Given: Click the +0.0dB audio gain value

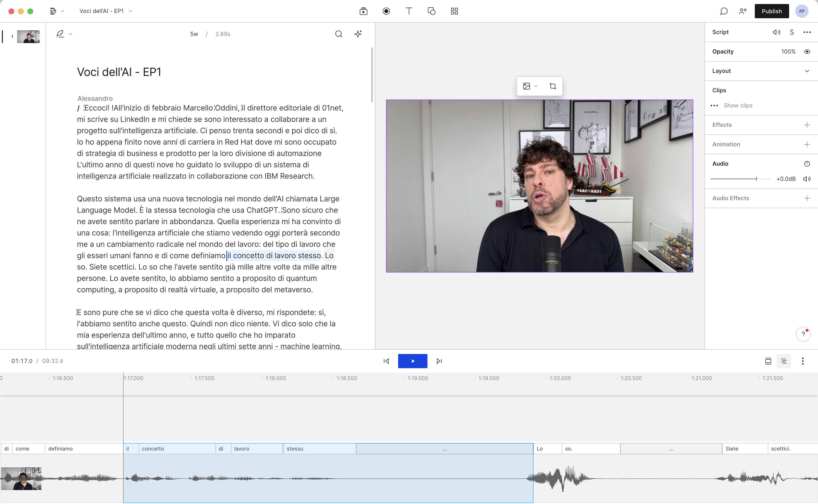Looking at the screenshot, I should point(786,179).
